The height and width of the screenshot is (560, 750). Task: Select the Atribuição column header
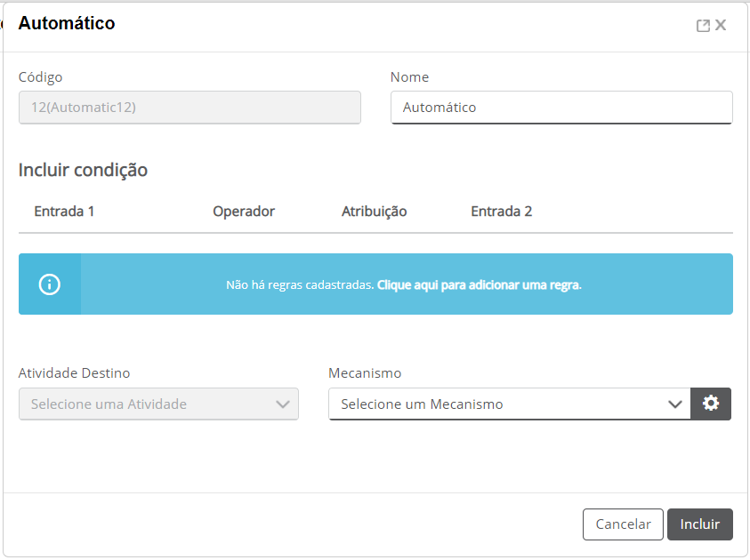pyautogui.click(x=374, y=212)
